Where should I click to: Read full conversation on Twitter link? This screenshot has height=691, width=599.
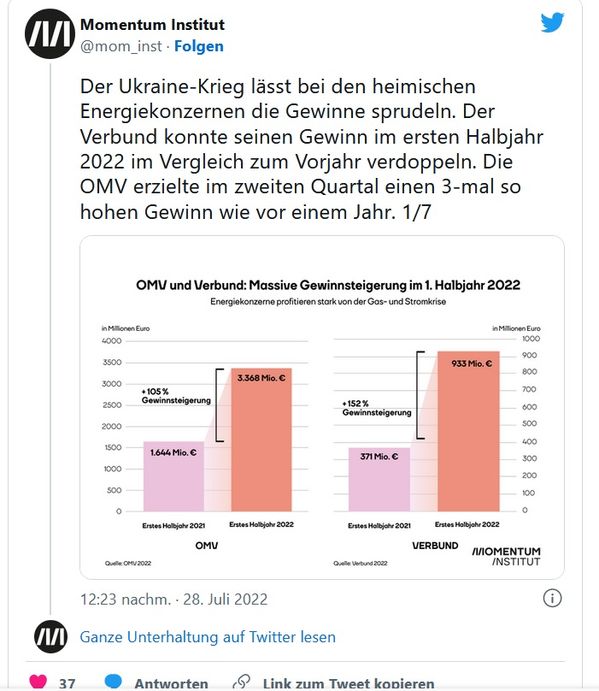(x=208, y=637)
